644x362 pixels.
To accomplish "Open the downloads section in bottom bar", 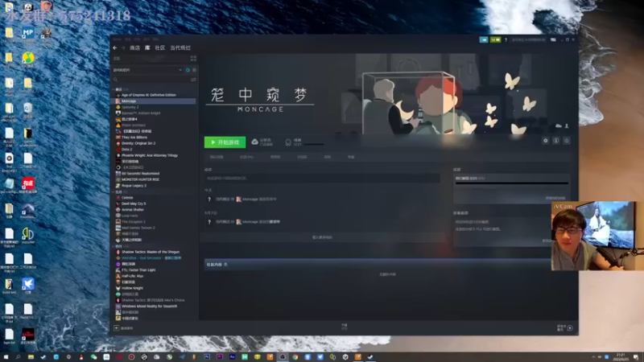I will [345, 327].
